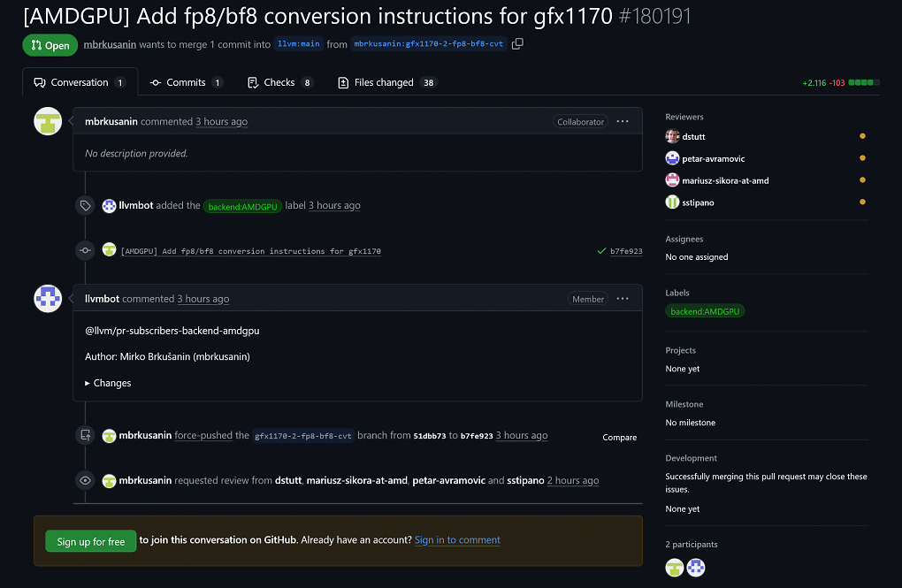Click dstutt pending review status dot
902x588 pixels.
click(861, 136)
